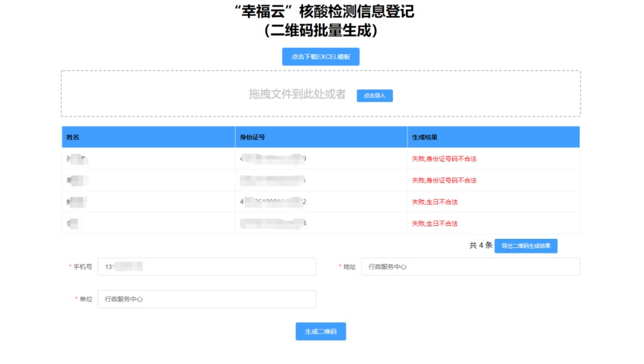644x364 pixels.
Task: Focus the 手机号 phone number field
Action: coord(206,267)
